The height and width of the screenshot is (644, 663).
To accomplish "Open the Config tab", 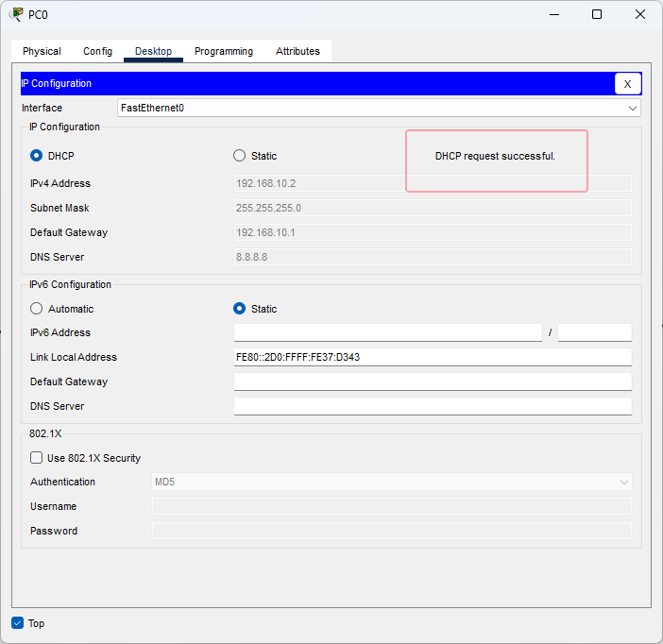I will [97, 51].
